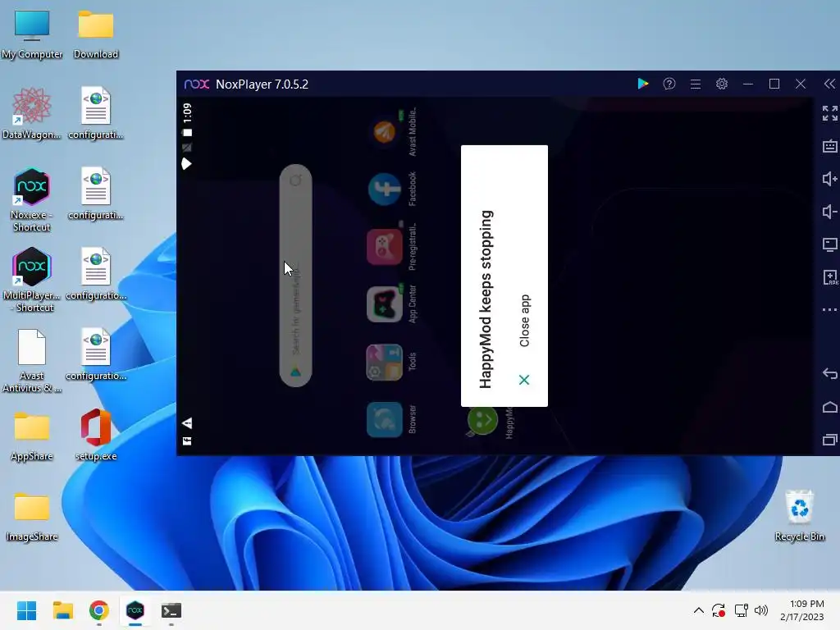Viewport: 840px width, 630px height.
Task: Open Google Chrome from the taskbar
Action: point(99,610)
